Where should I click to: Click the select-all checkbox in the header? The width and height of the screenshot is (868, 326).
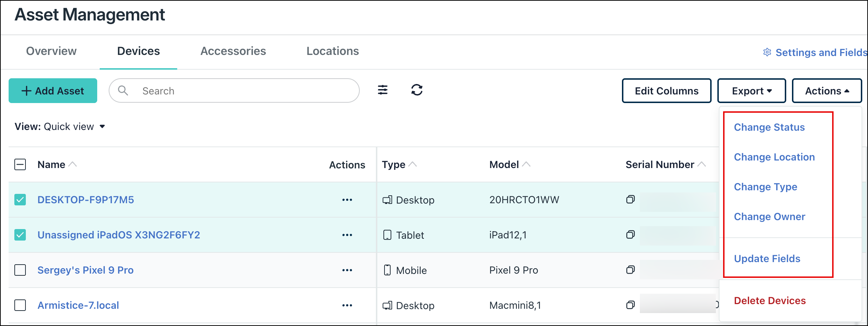[20, 164]
